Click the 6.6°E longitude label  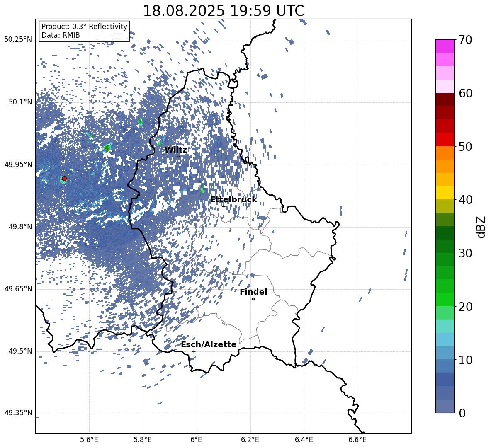click(x=357, y=440)
